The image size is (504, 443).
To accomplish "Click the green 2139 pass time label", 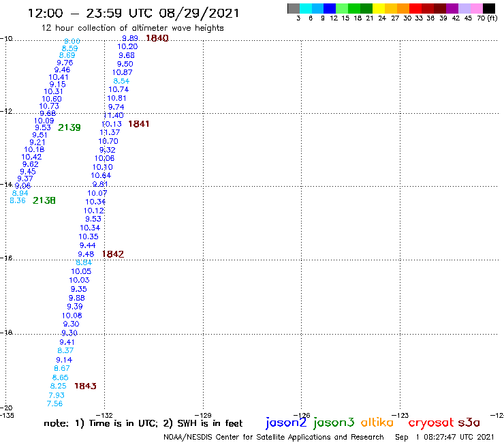I will [69, 127].
